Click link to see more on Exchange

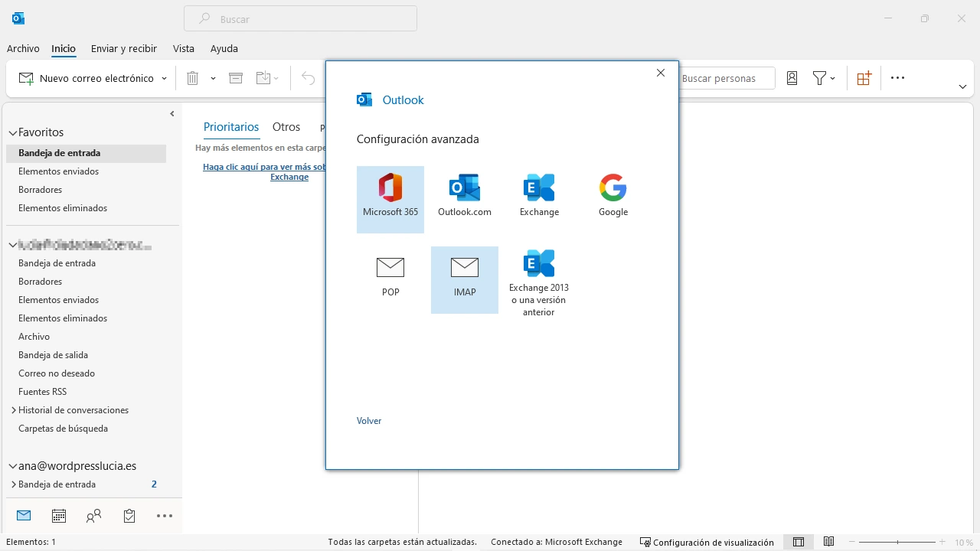pos(264,171)
